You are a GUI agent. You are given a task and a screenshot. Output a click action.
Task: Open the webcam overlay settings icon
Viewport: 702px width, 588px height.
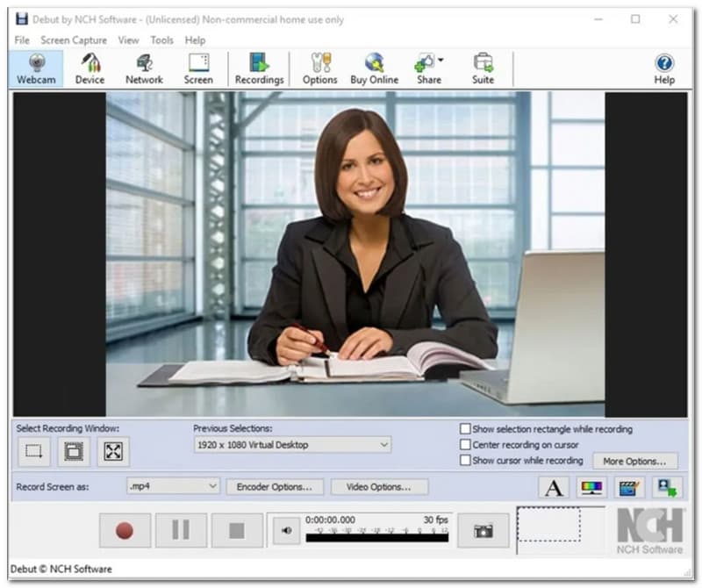(666, 488)
